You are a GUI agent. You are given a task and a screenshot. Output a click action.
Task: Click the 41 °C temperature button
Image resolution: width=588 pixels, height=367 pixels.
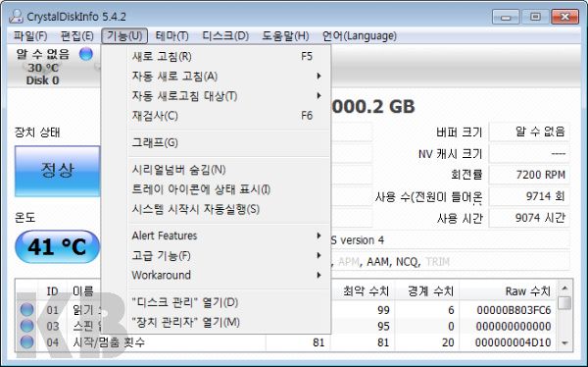58,247
